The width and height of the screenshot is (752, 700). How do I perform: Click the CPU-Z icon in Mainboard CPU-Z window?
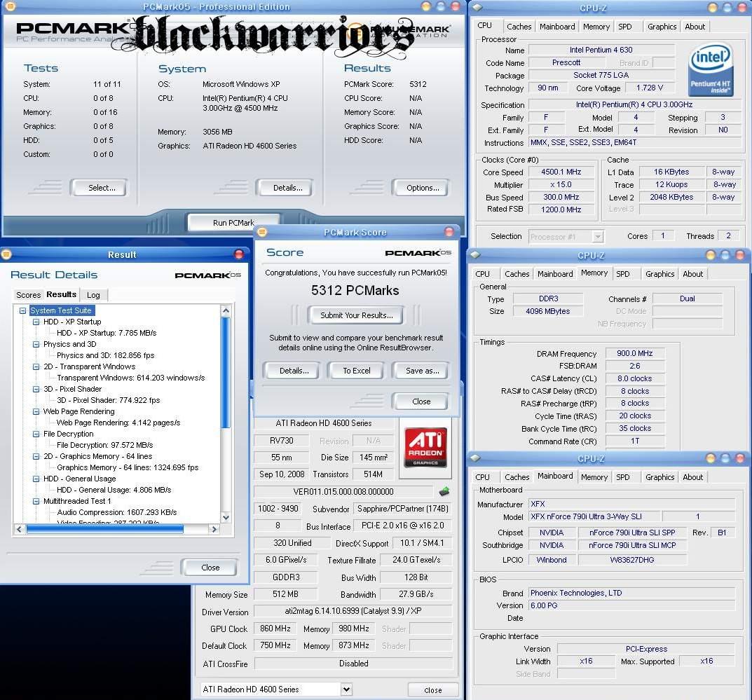pos(474,458)
